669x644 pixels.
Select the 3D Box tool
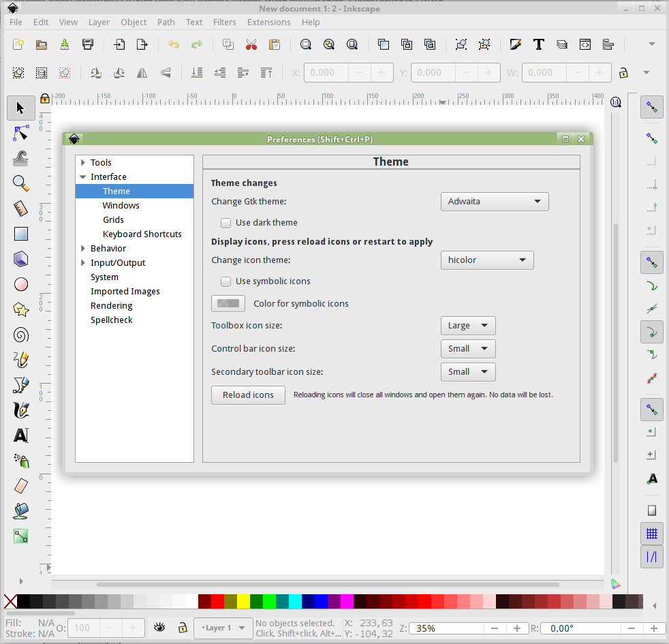(20, 259)
